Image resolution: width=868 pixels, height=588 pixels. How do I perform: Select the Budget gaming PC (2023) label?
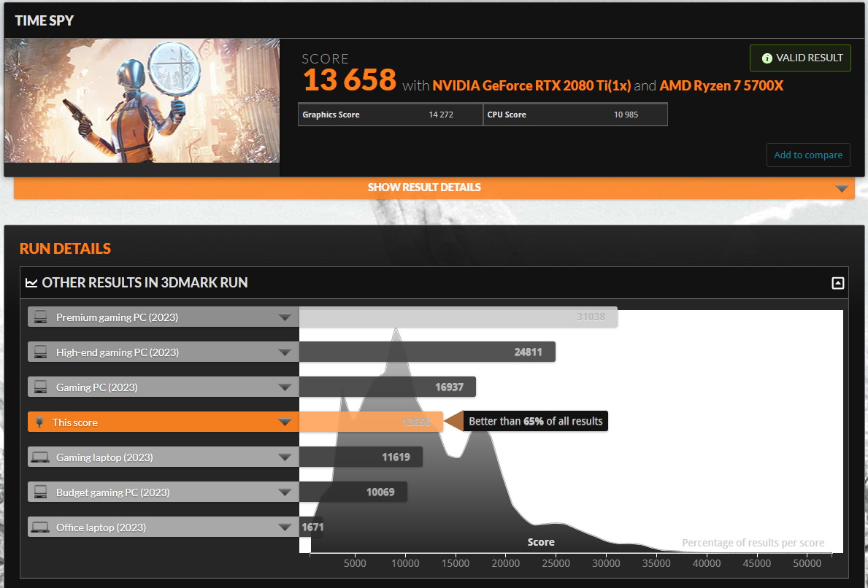[x=113, y=492]
